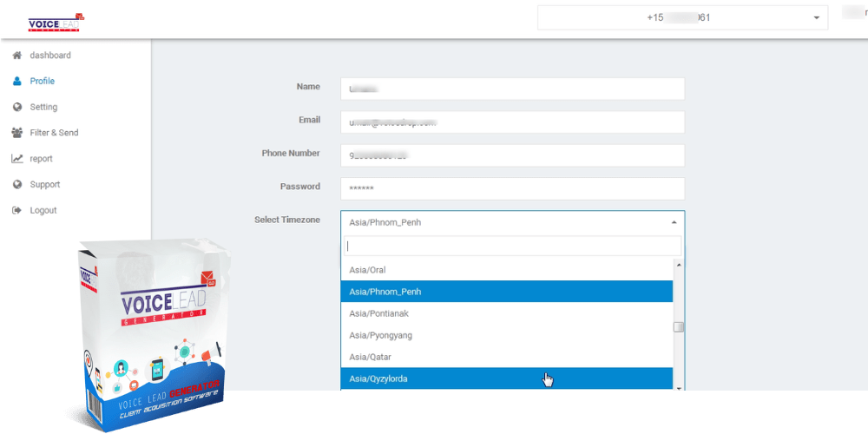Click the home icon beside dashboard
Image resolution: width=868 pixels, height=434 pixels.
pos(17,56)
